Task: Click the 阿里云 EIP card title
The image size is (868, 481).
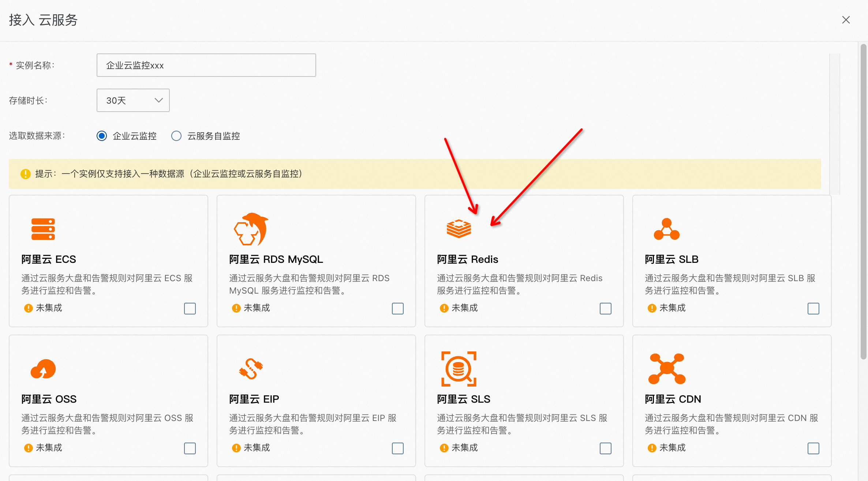Action: tap(254, 399)
